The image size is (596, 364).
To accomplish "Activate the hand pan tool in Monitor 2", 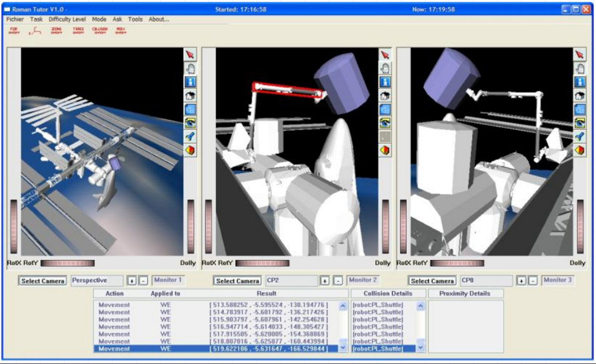I will pos(385,68).
